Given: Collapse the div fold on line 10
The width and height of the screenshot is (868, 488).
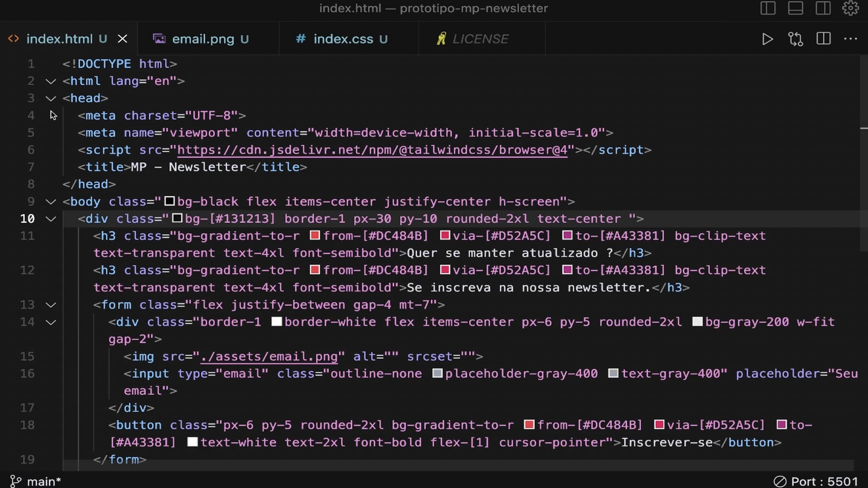Looking at the screenshot, I should tap(51, 219).
